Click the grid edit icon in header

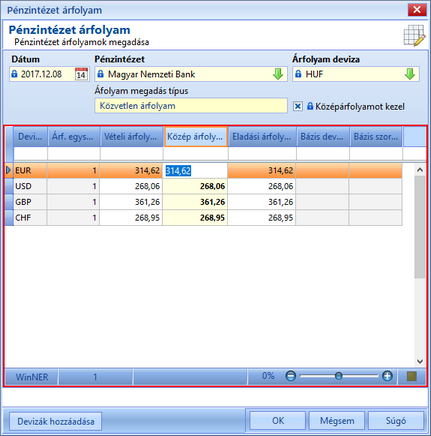(415, 36)
